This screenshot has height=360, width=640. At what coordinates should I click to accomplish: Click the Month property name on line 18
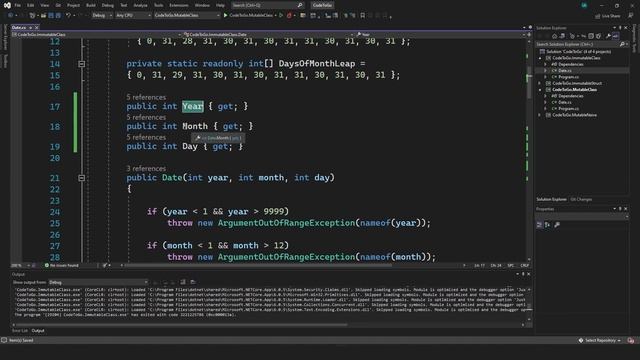tap(195, 126)
